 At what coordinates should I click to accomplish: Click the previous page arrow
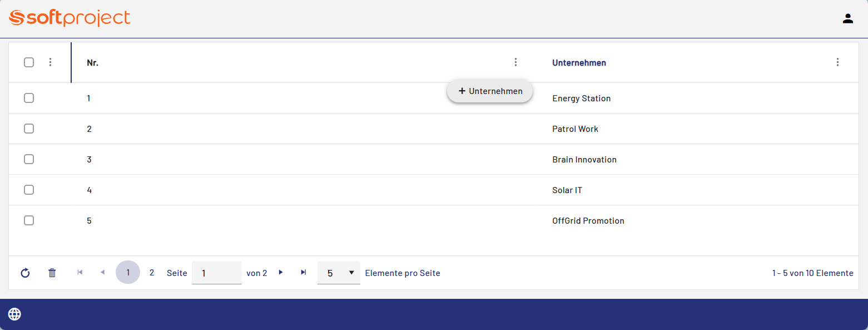(102, 272)
